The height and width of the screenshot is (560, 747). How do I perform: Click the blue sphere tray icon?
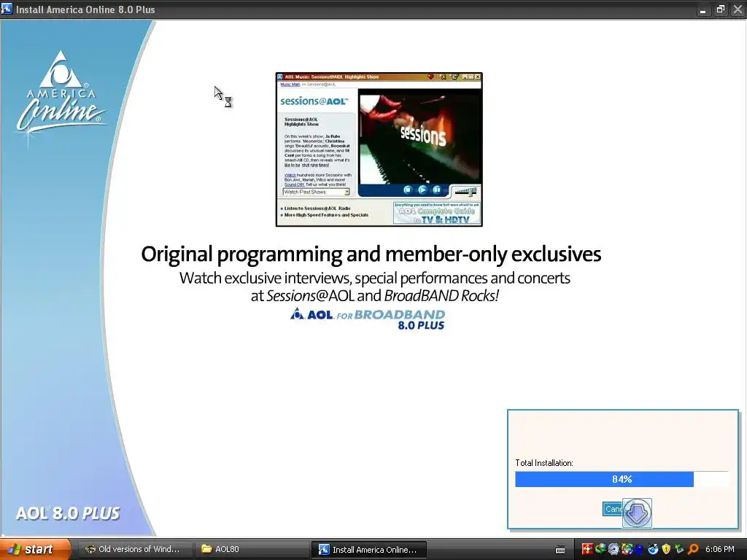click(x=653, y=549)
